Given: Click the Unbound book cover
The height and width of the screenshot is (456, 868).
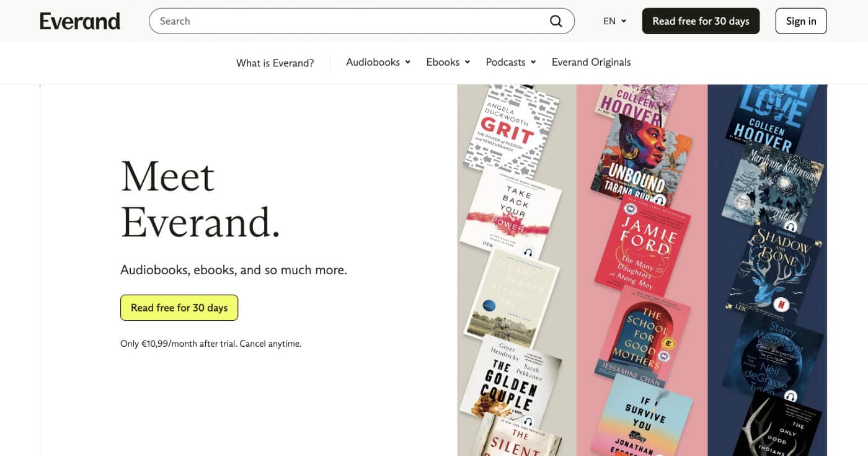Looking at the screenshot, I should point(635,161).
